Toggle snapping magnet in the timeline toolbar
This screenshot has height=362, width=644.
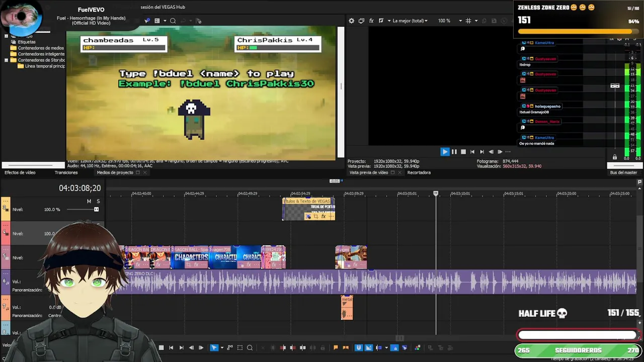tap(359, 347)
